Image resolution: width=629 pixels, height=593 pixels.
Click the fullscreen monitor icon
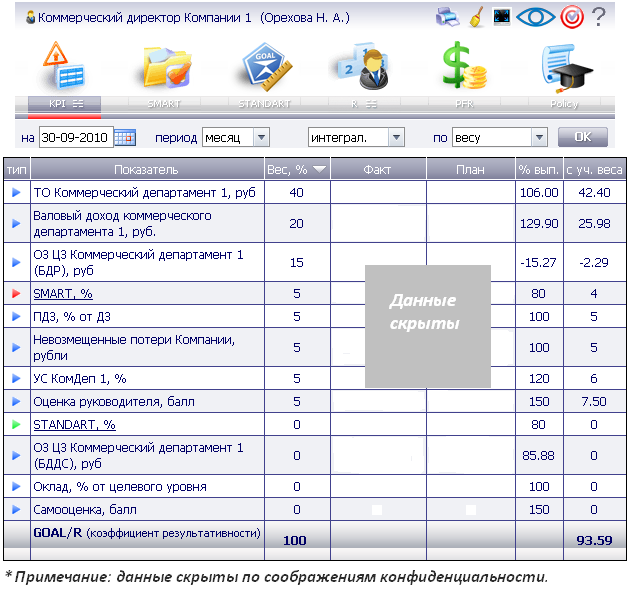pos(502,17)
